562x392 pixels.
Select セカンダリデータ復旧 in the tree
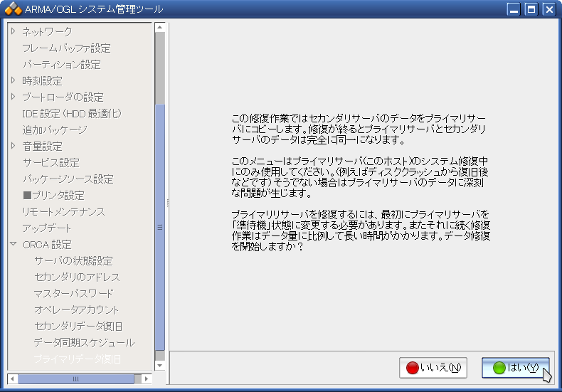pyautogui.click(x=78, y=326)
